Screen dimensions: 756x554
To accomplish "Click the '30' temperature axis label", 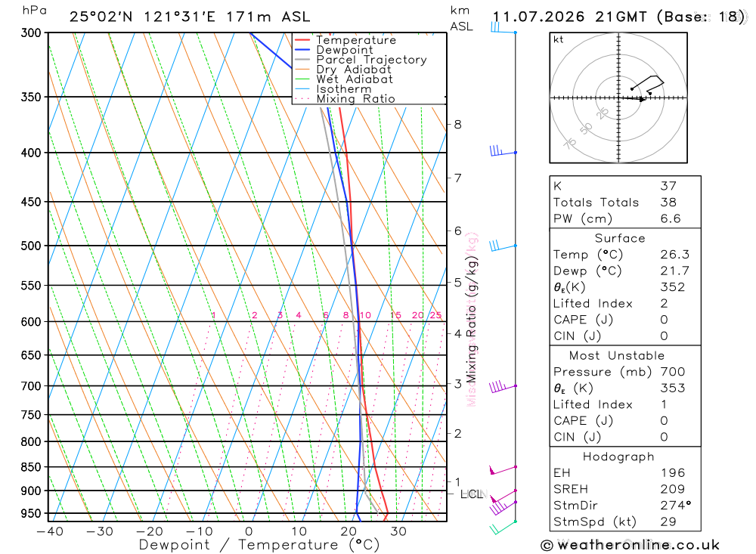I will [398, 531].
